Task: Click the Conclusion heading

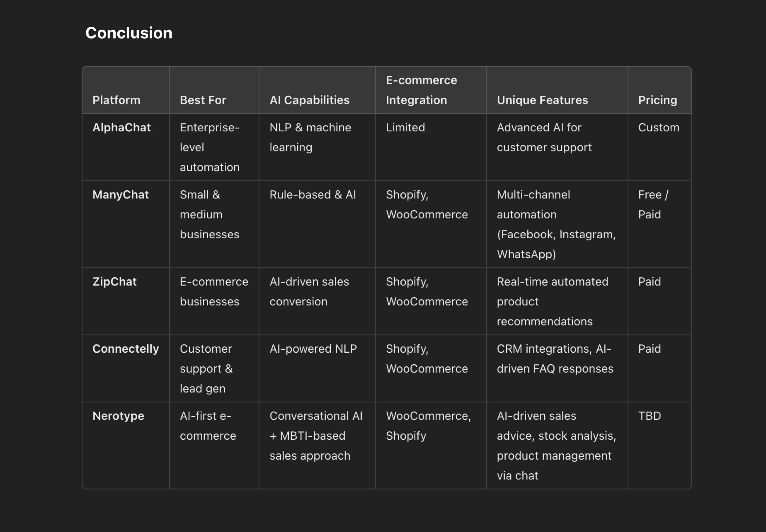Action: point(129,33)
